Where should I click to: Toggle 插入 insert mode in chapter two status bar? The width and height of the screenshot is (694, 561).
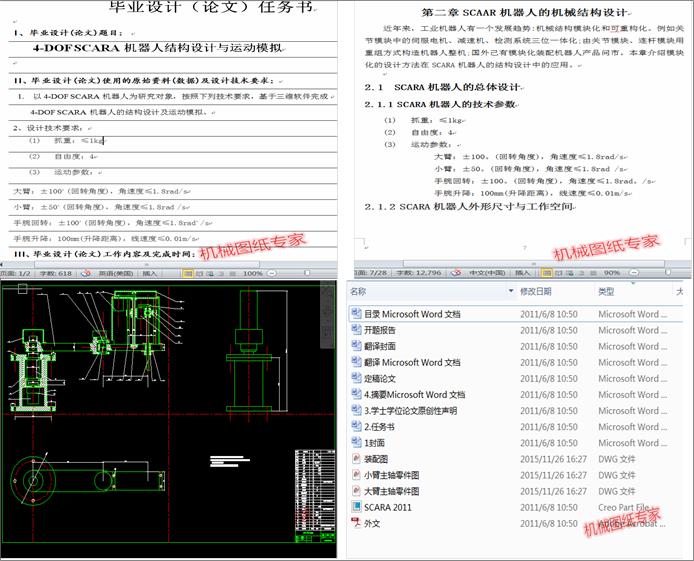pos(522,273)
